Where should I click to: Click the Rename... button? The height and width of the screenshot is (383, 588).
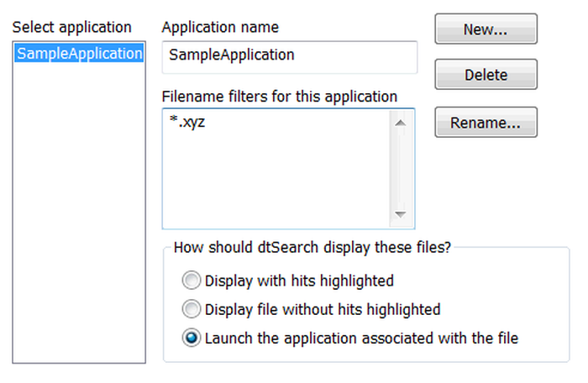486,123
